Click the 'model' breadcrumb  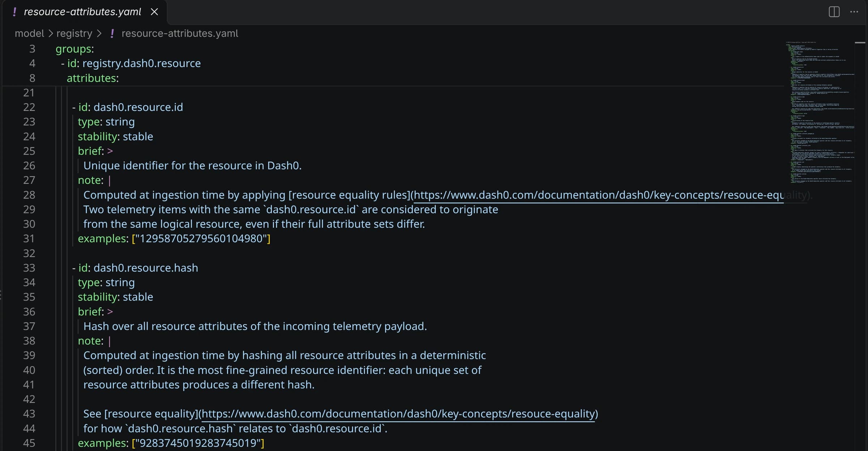tap(29, 33)
